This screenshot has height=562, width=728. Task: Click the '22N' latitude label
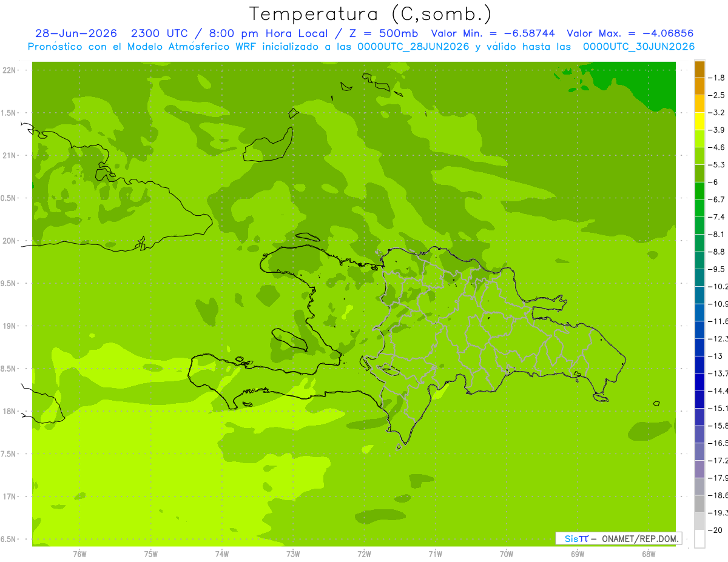tap(8, 70)
